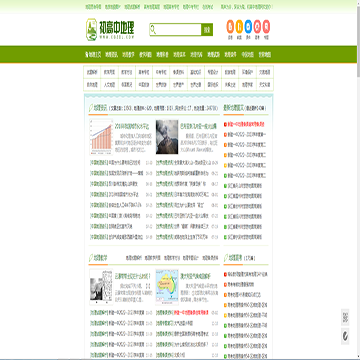
Task: Open the yellow circular icon in the header
Action: (239, 27)
